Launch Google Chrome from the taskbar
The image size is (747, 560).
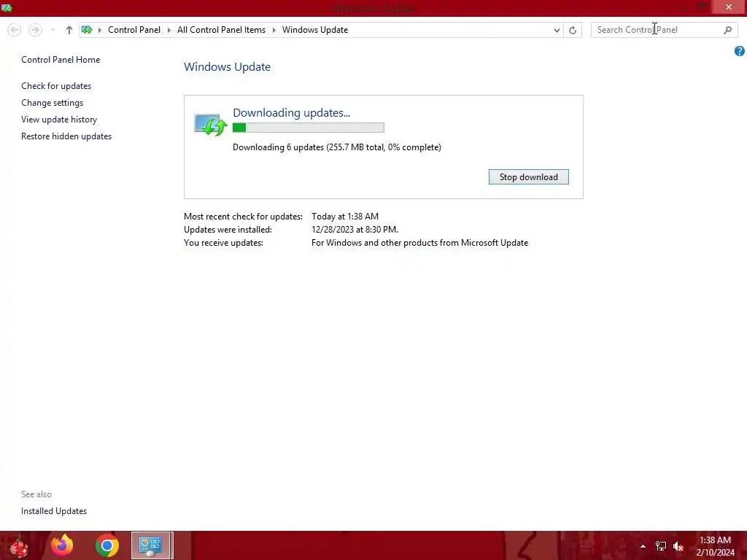107,545
